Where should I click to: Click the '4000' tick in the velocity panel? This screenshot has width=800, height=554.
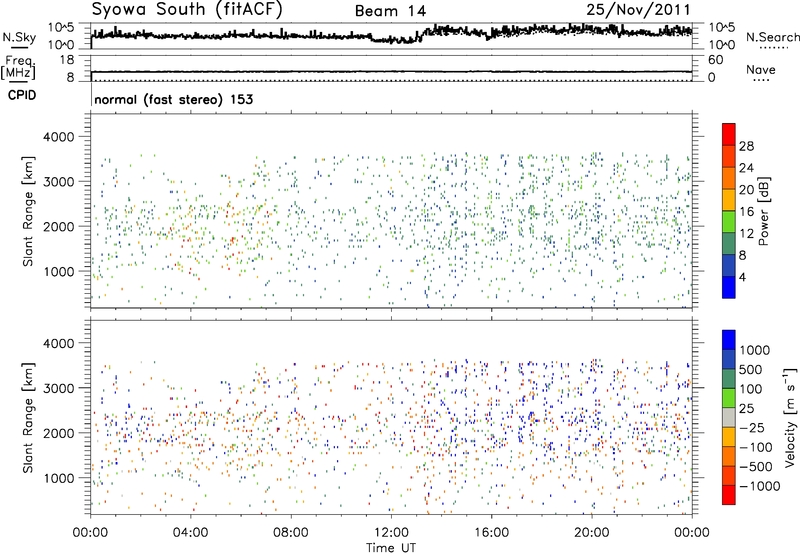(58, 343)
